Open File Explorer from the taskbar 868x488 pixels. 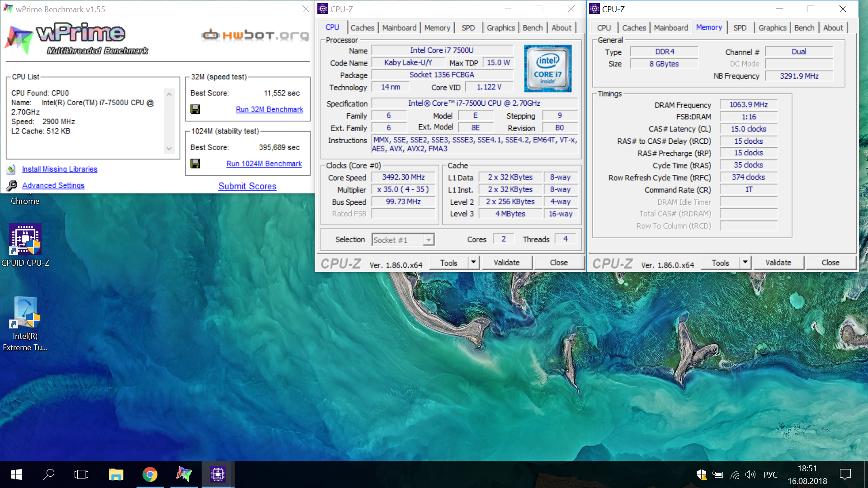click(116, 474)
